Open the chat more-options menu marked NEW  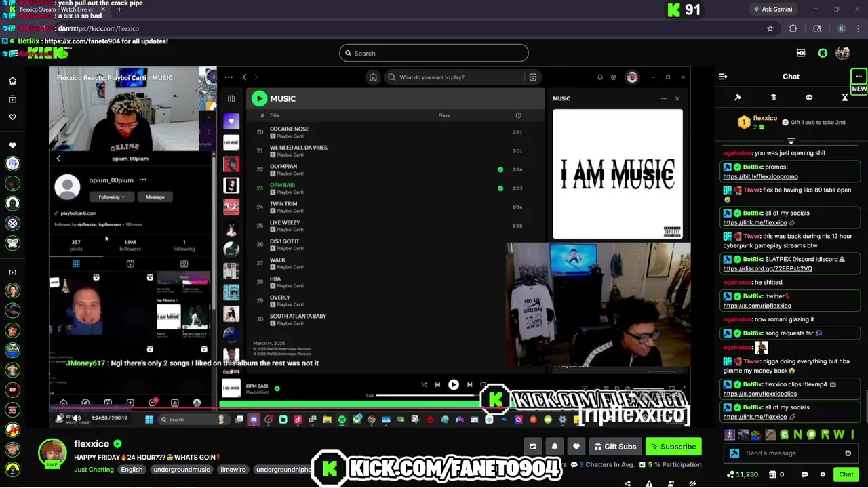click(x=859, y=77)
